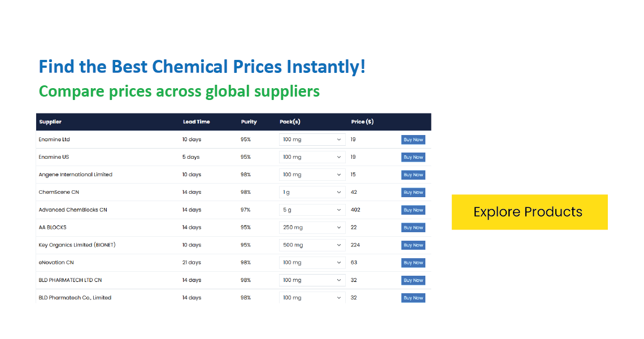Viewport: 644px width, 339px height.
Task: Open pack dropdown for Enamine Ltd
Action: click(312, 140)
